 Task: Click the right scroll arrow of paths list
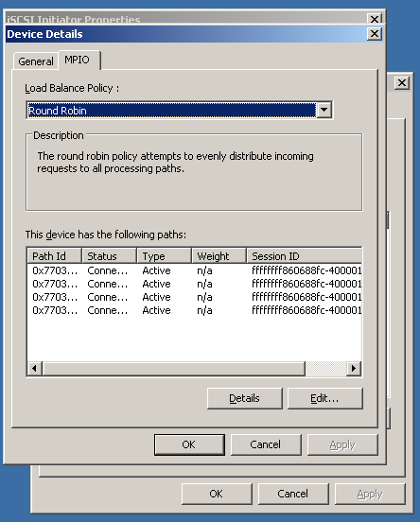(354, 369)
